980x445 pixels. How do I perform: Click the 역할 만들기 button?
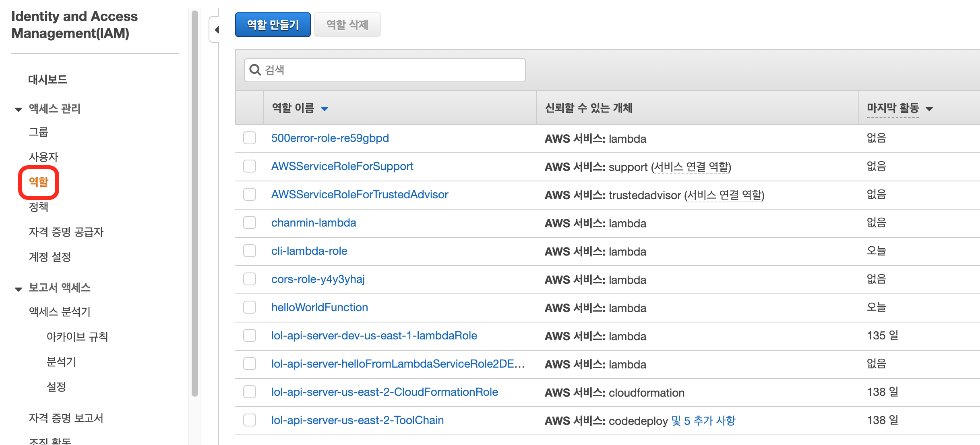[x=273, y=25]
